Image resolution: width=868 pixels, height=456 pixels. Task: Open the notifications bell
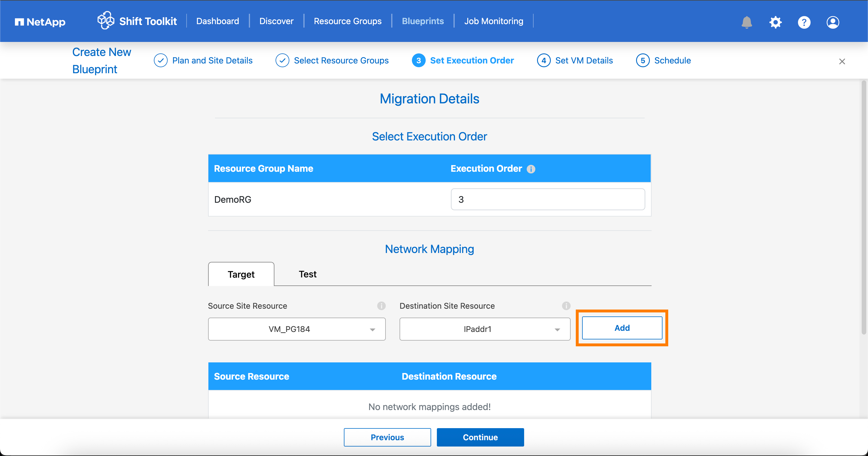(747, 22)
